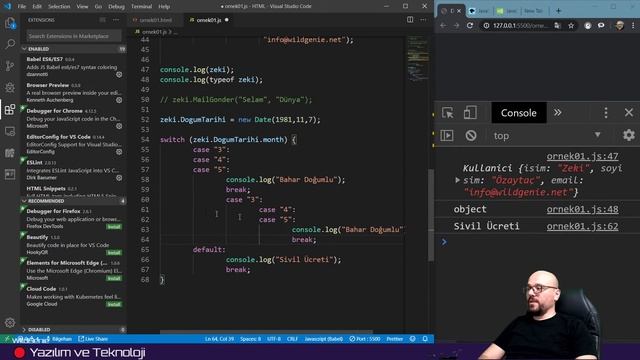Select the Extensions icon in activity bar
The height and width of the screenshot is (360, 640).
[x=10, y=109]
